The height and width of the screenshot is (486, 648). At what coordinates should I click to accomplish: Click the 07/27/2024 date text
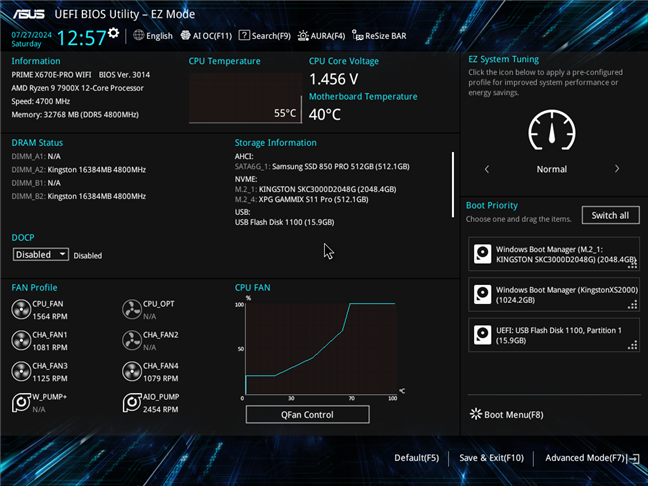pyautogui.click(x=31, y=35)
